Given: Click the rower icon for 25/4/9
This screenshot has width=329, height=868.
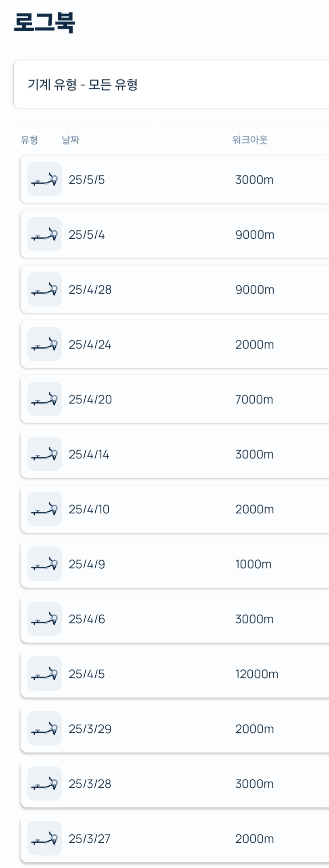Looking at the screenshot, I should (x=44, y=564).
